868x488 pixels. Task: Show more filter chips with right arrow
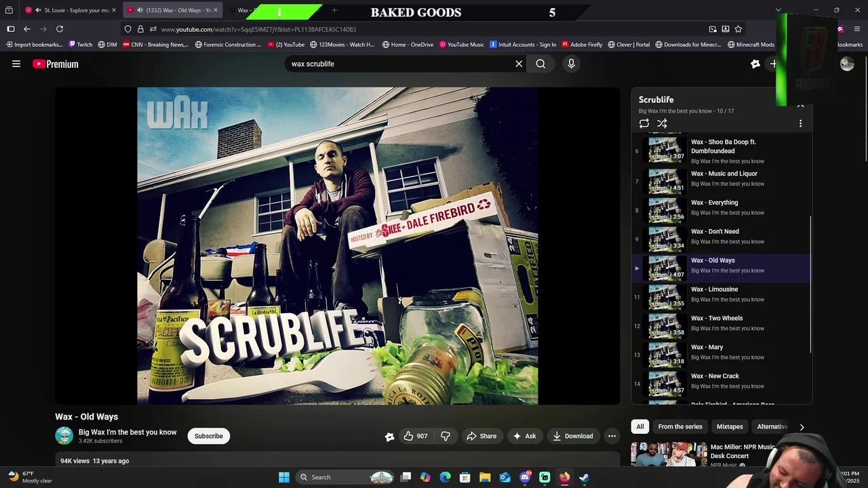802,427
